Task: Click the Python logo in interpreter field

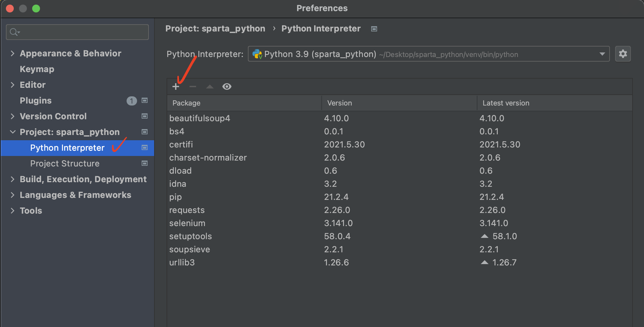Action: [257, 54]
